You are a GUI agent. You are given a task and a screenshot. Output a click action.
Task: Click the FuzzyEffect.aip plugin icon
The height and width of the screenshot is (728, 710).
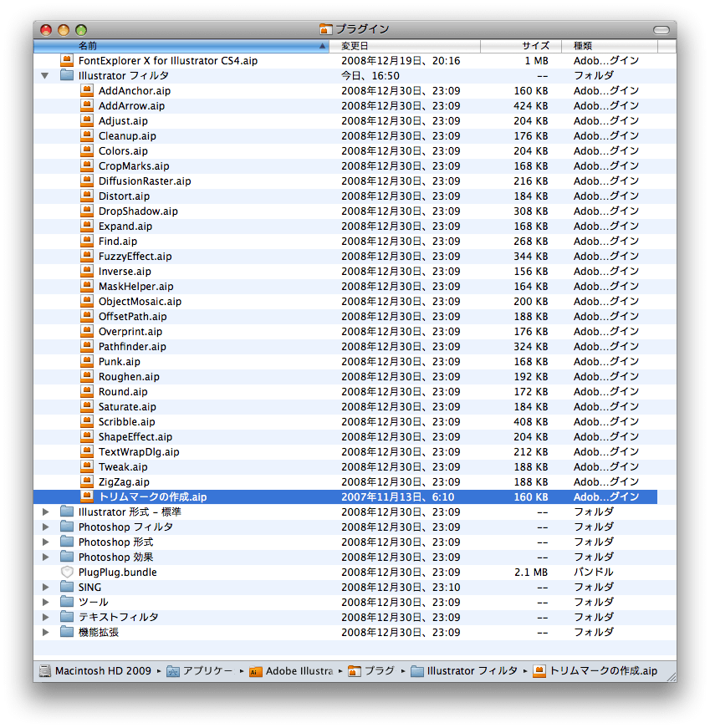pyautogui.click(x=87, y=256)
